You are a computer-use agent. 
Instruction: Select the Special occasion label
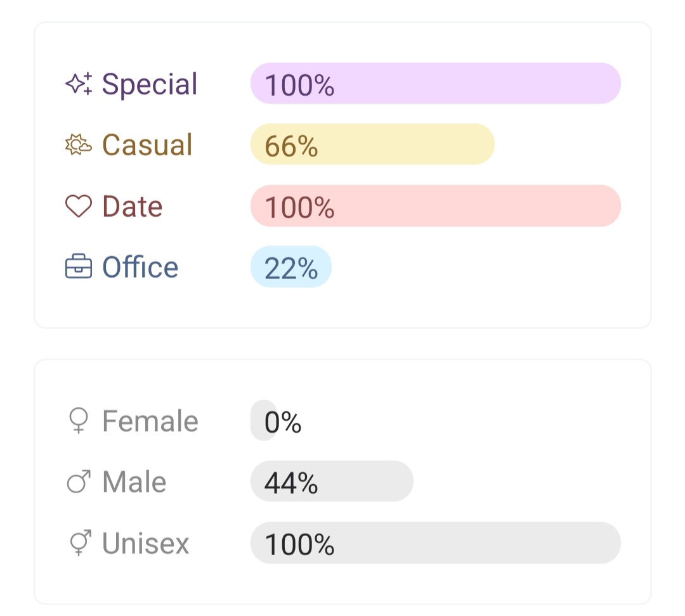[x=150, y=84]
